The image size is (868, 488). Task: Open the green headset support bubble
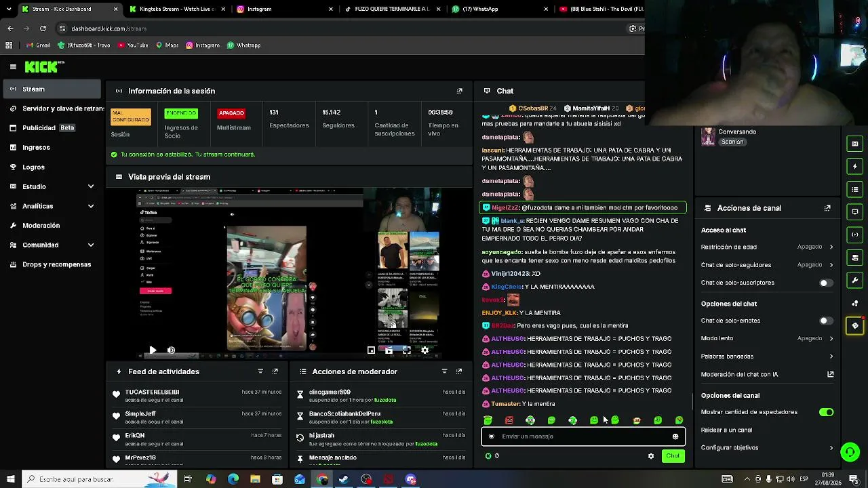(850, 451)
